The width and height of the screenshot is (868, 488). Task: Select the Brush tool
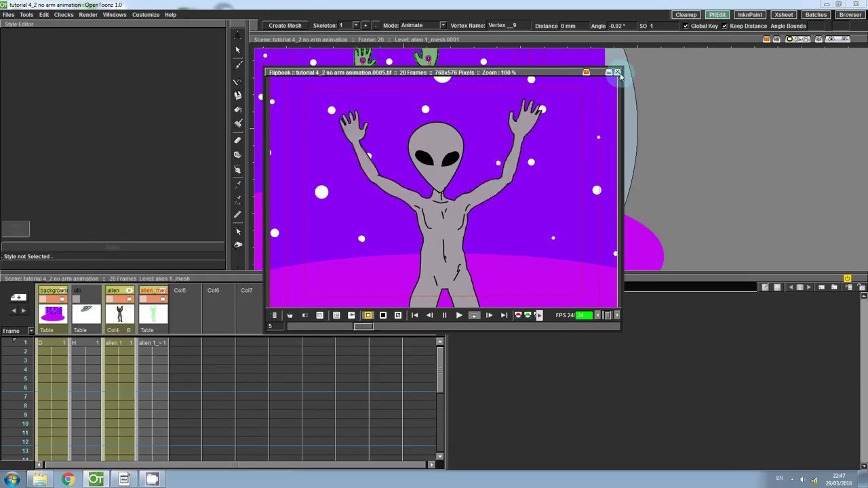pyautogui.click(x=237, y=66)
